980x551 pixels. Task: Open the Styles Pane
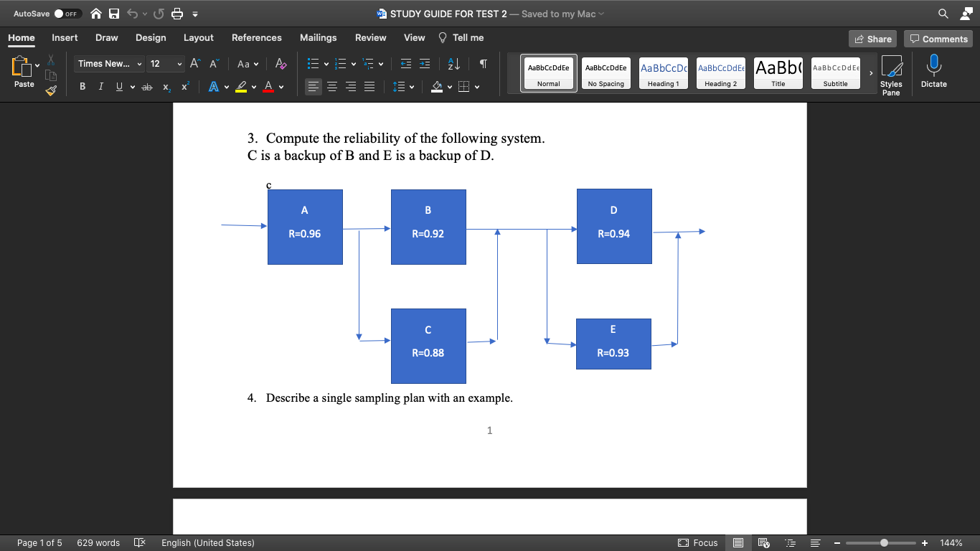pos(891,75)
